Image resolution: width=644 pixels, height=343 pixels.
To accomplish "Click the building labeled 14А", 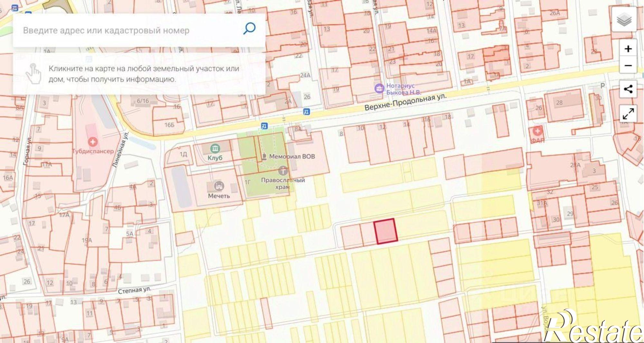I will click(x=431, y=31).
